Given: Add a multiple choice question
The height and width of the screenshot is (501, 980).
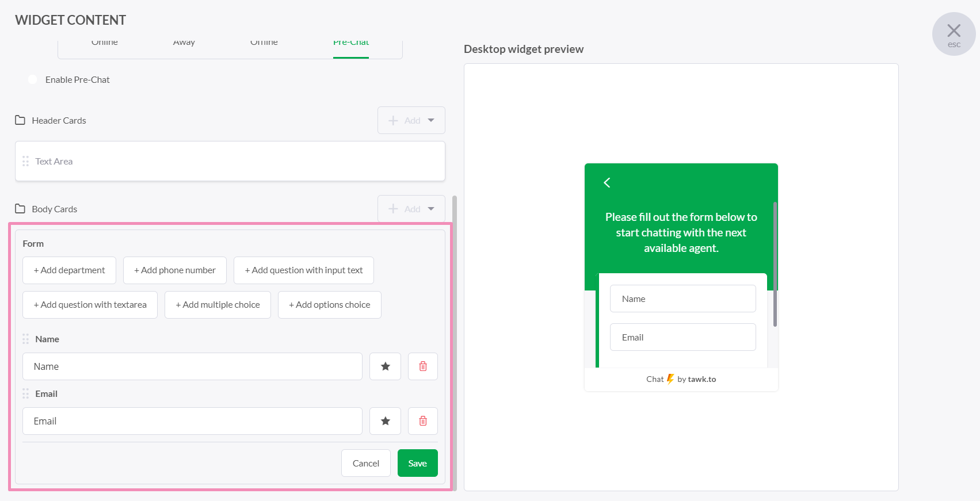Looking at the screenshot, I should (x=218, y=305).
